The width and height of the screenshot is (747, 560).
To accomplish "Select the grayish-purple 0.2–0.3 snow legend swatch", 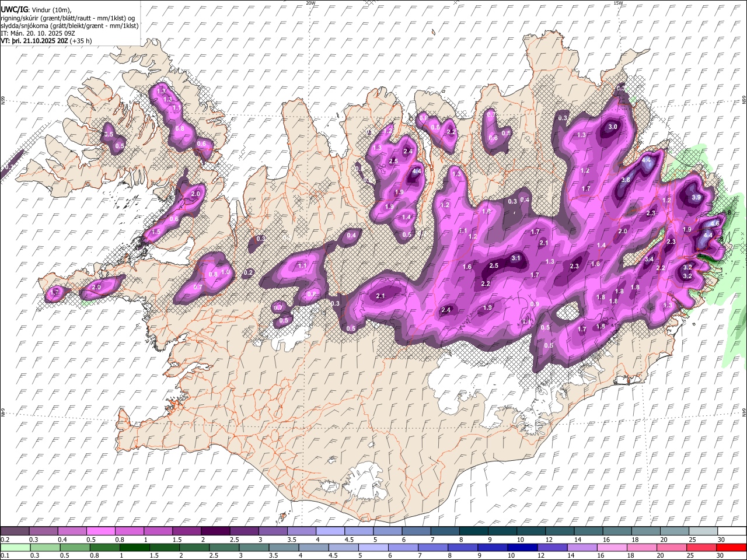I will click(15, 531).
